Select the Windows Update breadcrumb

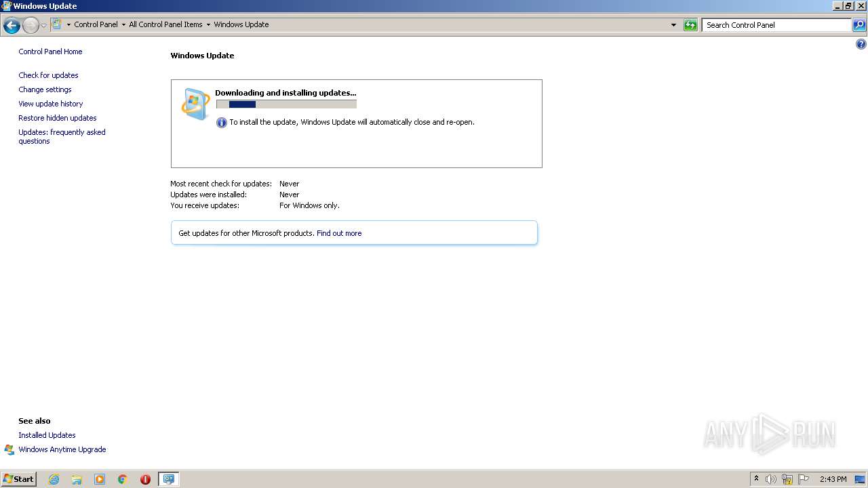241,24
